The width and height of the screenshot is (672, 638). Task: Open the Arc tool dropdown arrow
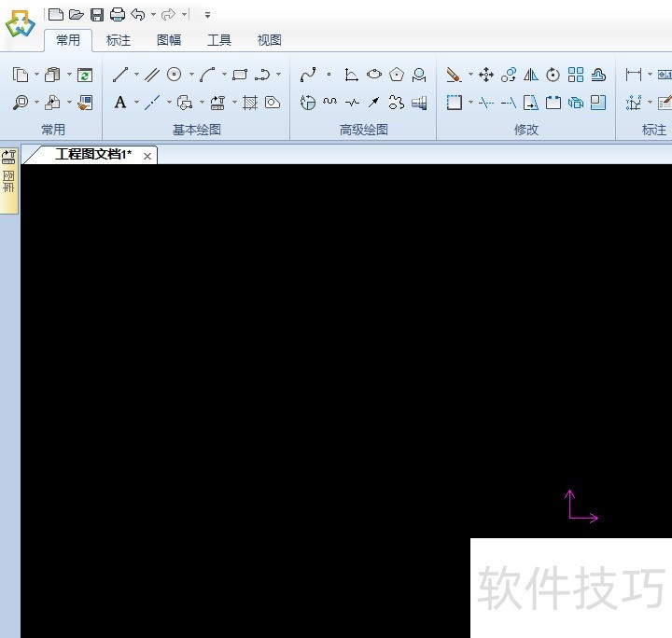[224, 75]
